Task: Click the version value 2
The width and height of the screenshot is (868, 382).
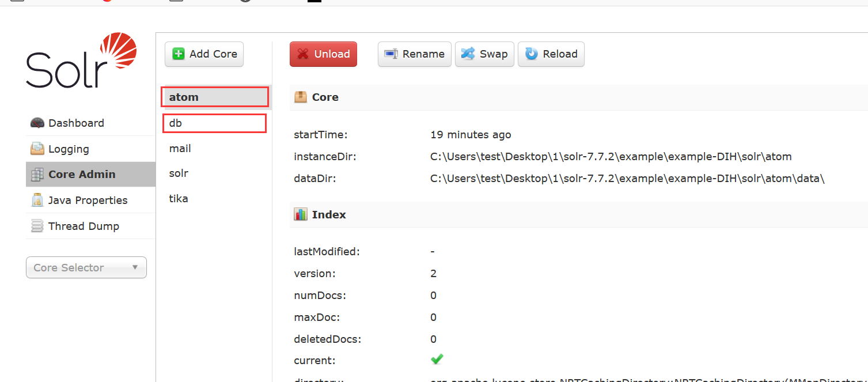Action: 434,273
